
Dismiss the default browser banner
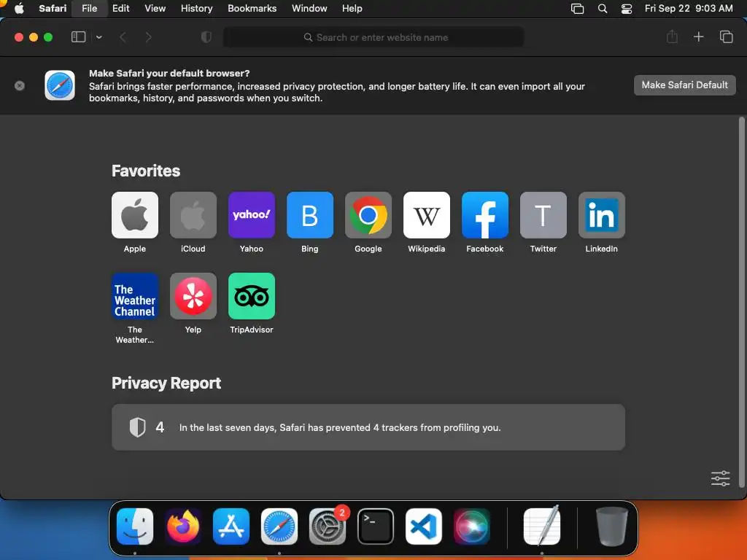click(x=20, y=86)
